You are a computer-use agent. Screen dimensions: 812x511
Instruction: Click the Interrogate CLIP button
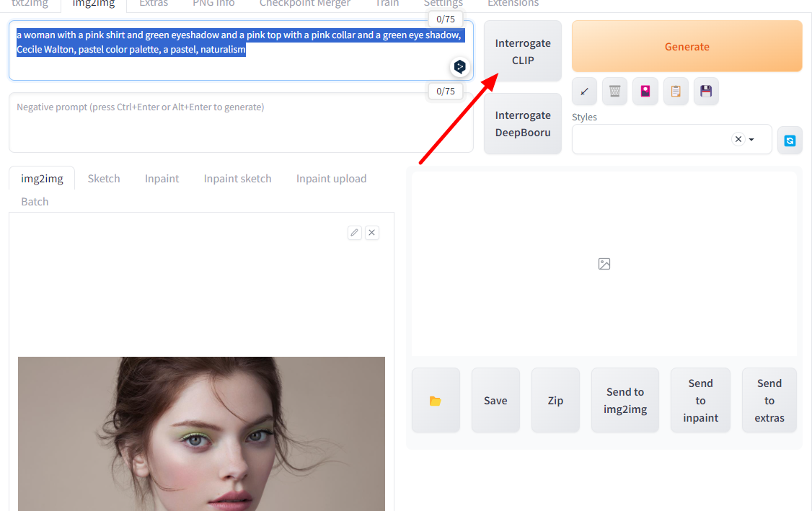tap(523, 51)
